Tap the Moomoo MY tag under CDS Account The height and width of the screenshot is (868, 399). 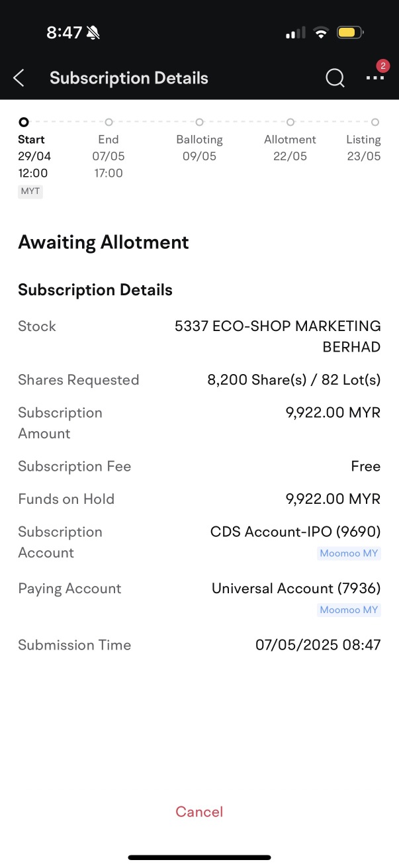(349, 554)
